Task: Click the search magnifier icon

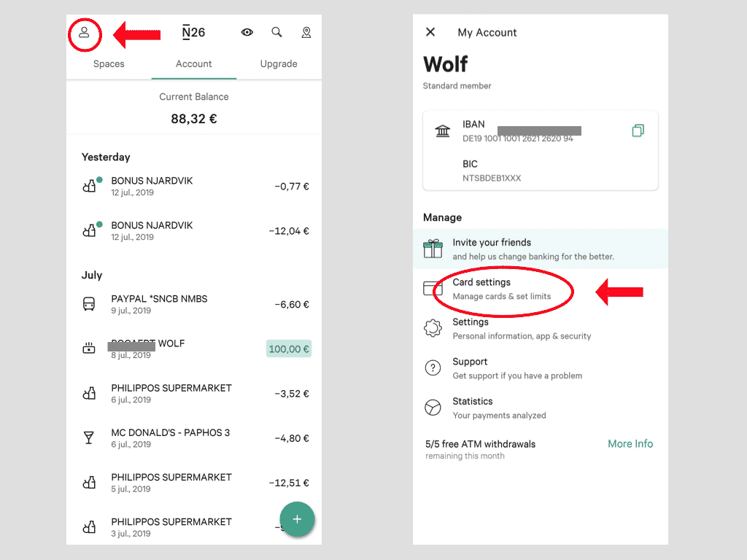Action: coord(276,32)
